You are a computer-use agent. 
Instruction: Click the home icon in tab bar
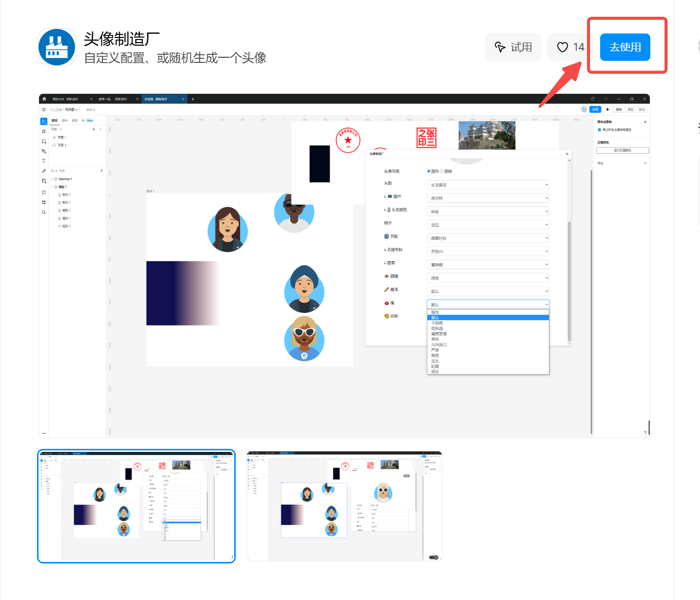coord(44,99)
